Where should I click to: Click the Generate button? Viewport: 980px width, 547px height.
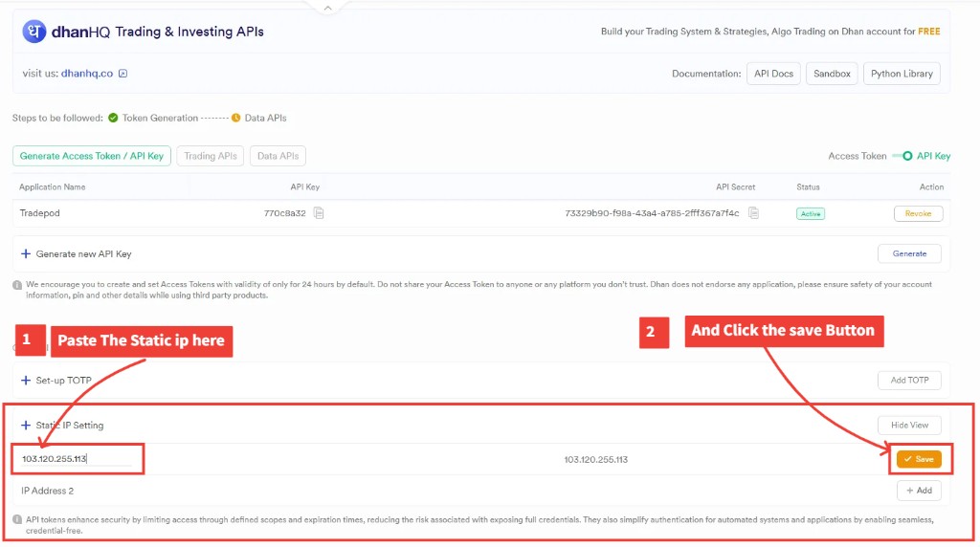909,253
